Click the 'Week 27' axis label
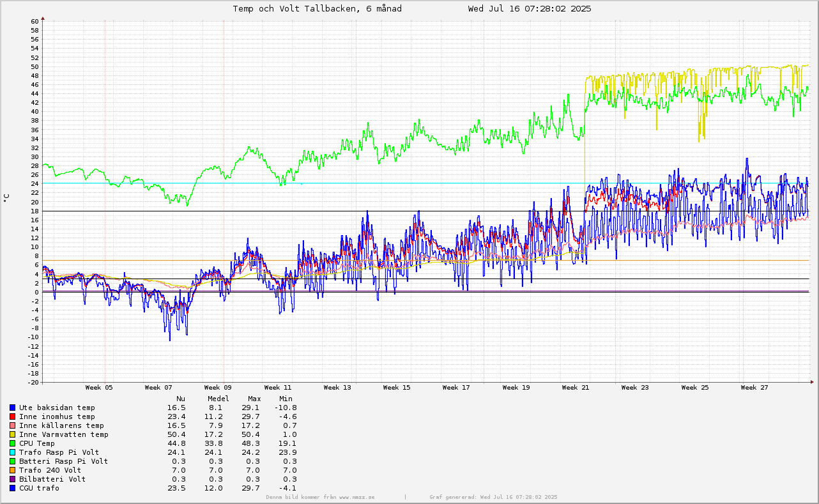 click(754, 388)
